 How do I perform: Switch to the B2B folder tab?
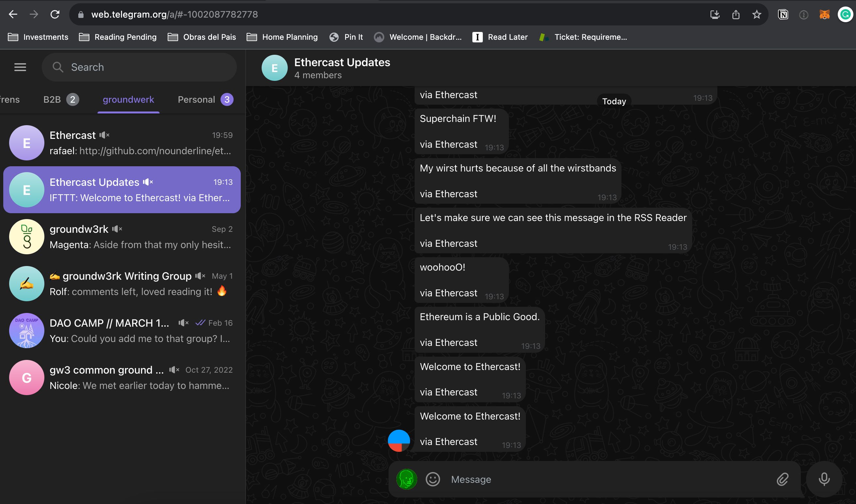coord(61,99)
